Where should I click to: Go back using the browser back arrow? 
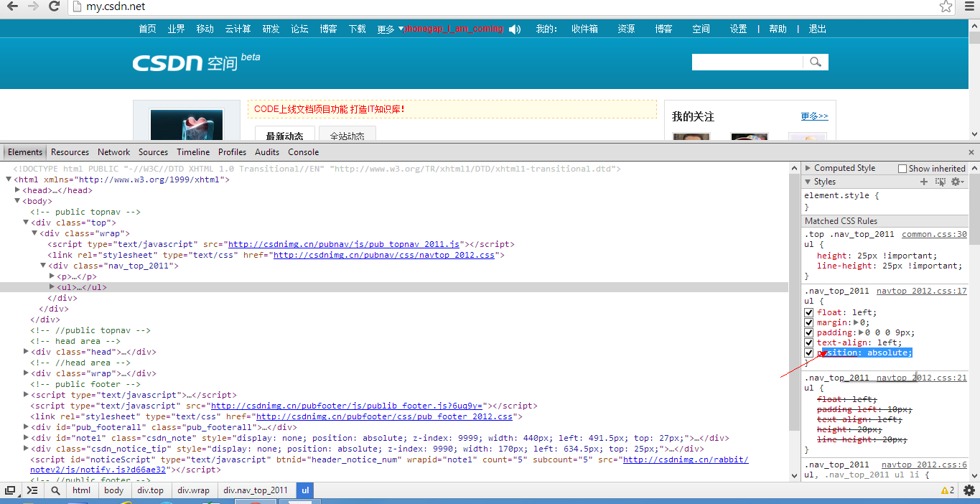pos(11,6)
